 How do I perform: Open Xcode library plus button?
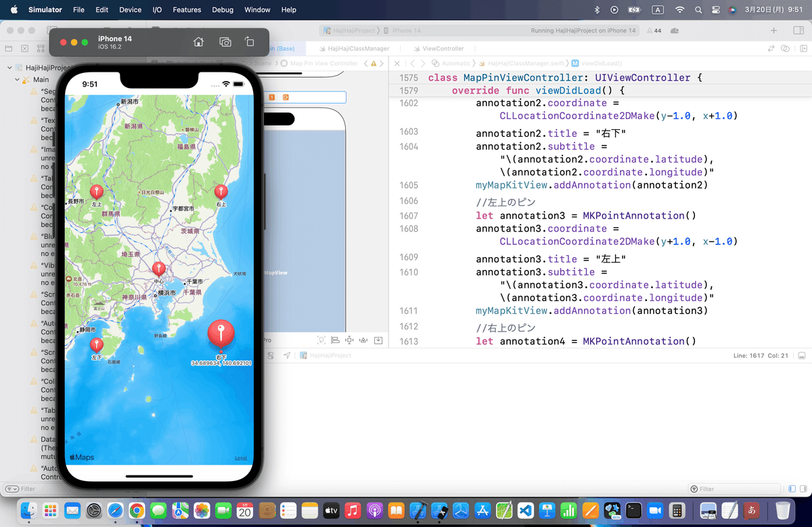[773, 30]
